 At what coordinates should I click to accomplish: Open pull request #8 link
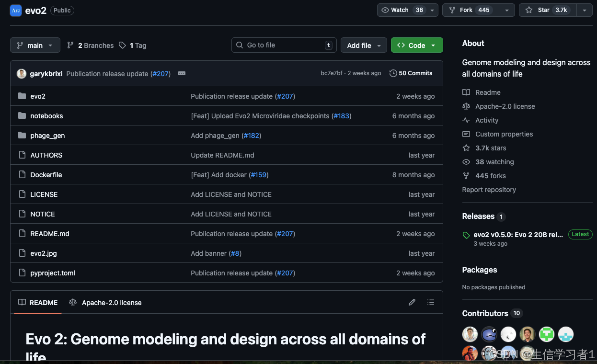(235, 253)
